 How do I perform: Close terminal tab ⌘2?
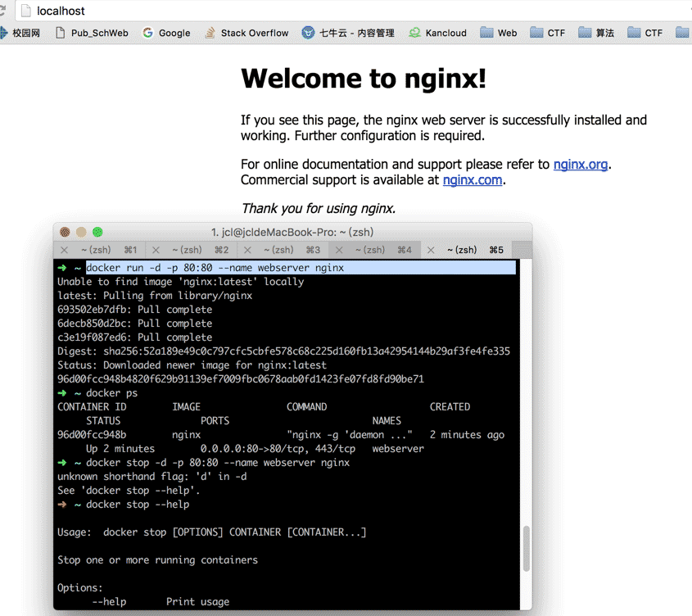[x=156, y=250]
